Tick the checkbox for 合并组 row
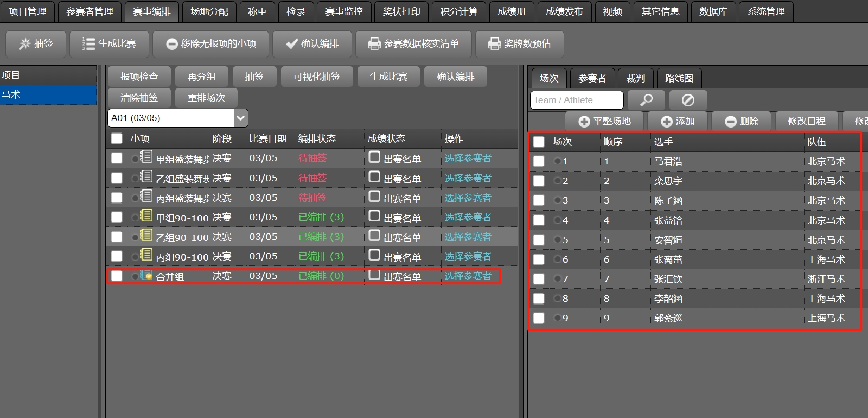The image size is (868, 418). click(x=117, y=276)
